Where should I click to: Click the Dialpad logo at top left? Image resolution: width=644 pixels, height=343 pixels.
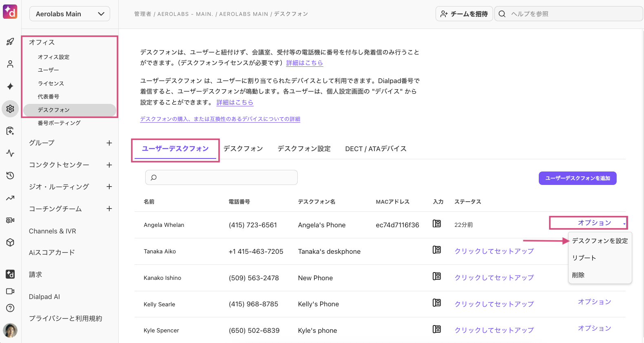pos(10,12)
